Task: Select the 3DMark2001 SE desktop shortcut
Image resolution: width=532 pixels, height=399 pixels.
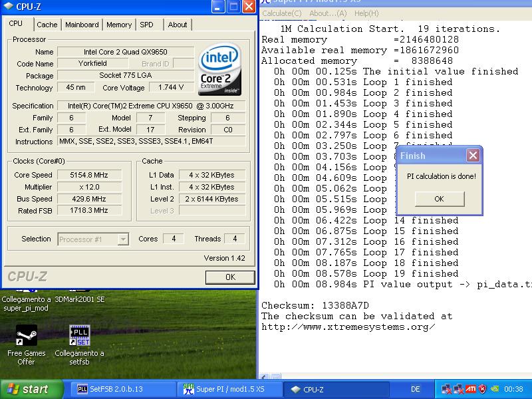Action: click(79, 297)
